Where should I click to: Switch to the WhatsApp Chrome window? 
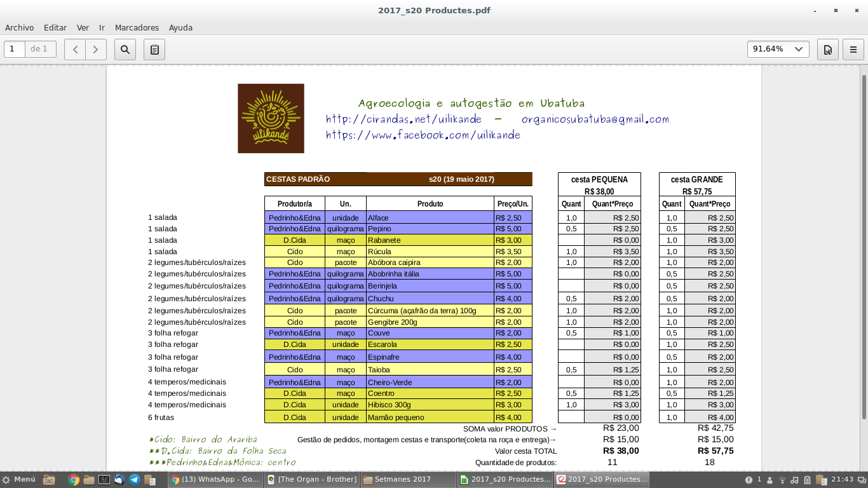(216, 480)
